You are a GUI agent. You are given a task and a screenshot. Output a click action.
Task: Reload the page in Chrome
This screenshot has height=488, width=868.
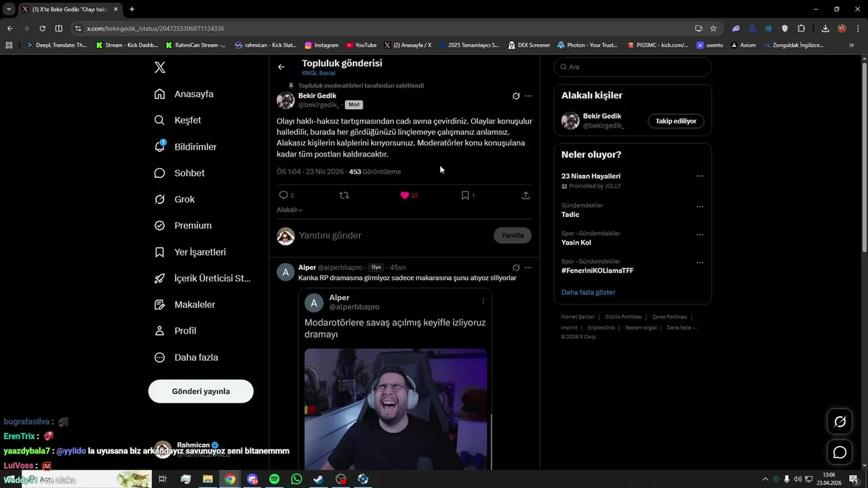(42, 28)
